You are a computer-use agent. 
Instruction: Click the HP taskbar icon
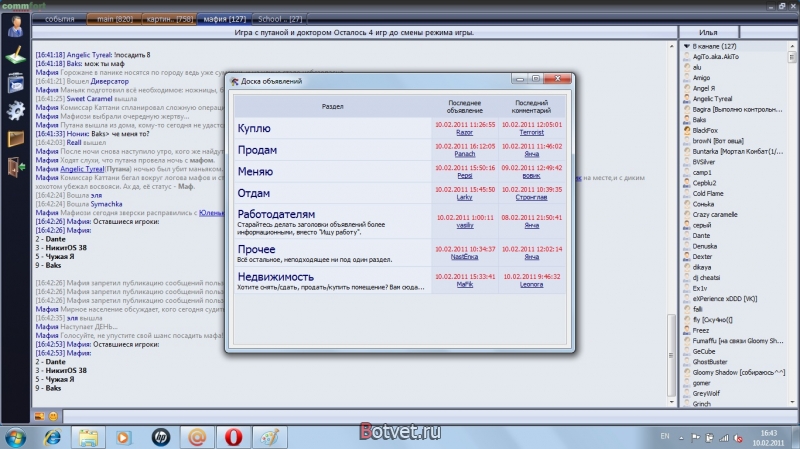click(160, 438)
